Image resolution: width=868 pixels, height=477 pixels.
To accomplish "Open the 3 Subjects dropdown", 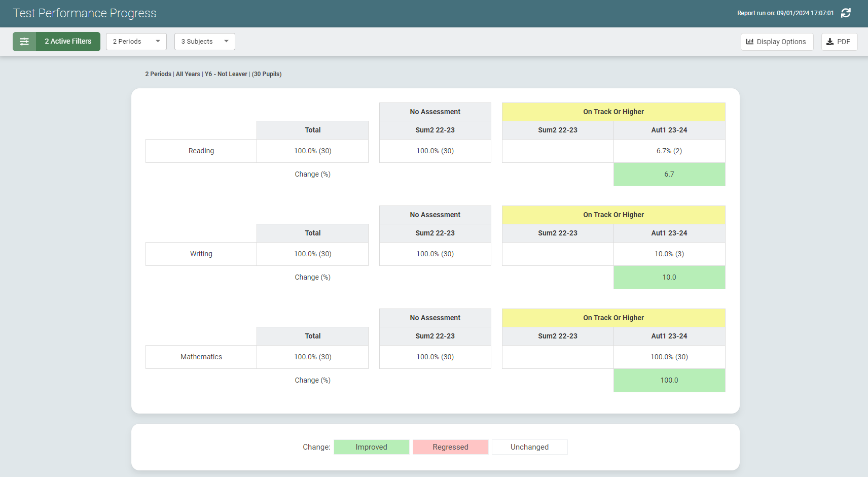I will (x=204, y=41).
